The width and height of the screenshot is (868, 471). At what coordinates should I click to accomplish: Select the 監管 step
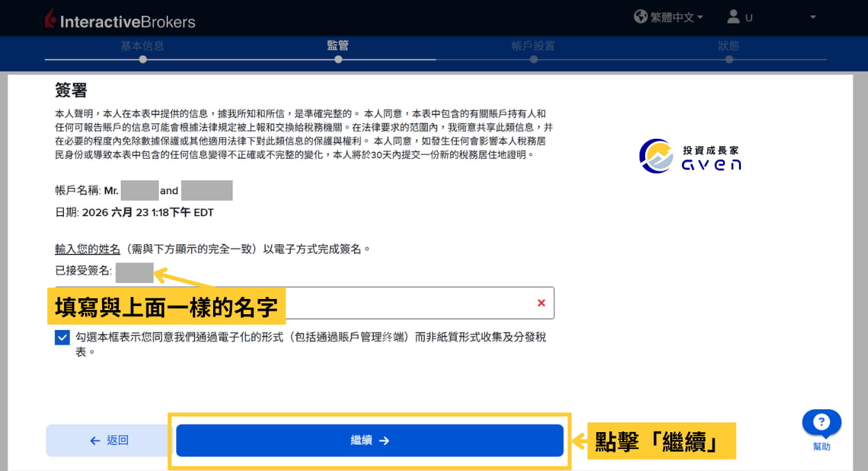(x=337, y=46)
